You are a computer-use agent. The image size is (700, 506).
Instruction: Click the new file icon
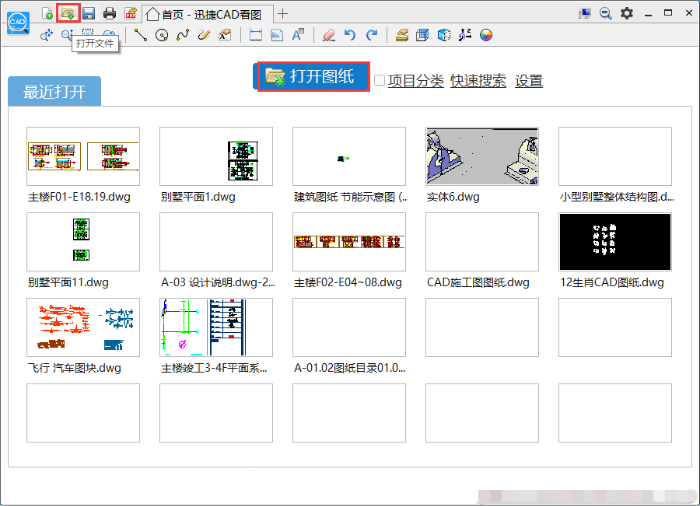pyautogui.click(x=47, y=13)
